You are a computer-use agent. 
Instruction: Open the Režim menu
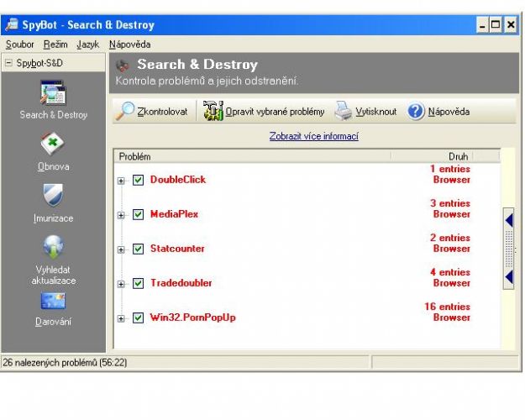pyautogui.click(x=55, y=45)
